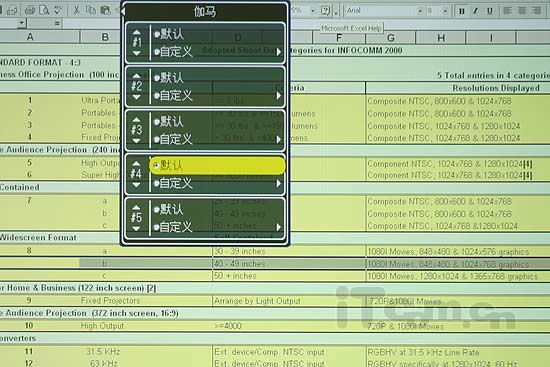Select 自定义 radio option for gamma #2

[x=173, y=95]
